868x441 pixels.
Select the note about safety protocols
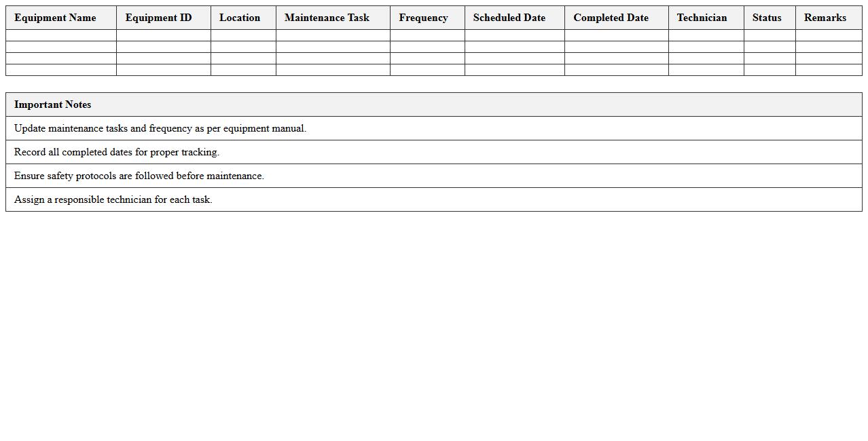coord(139,176)
